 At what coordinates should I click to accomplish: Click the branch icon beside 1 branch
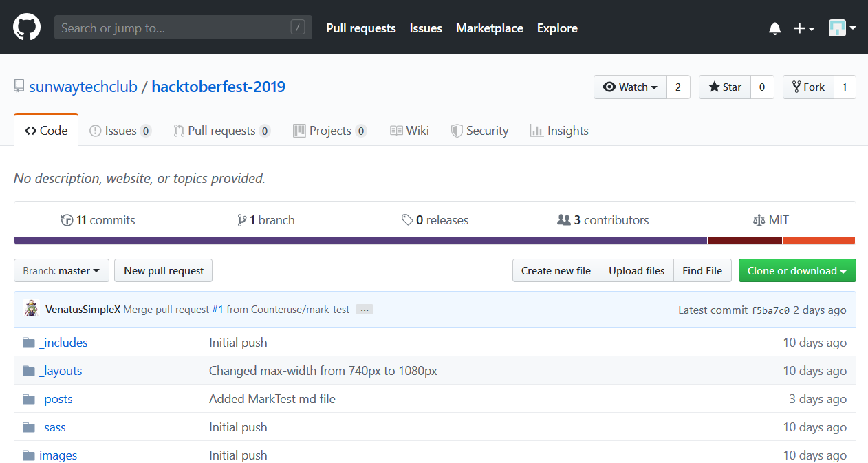click(x=241, y=220)
